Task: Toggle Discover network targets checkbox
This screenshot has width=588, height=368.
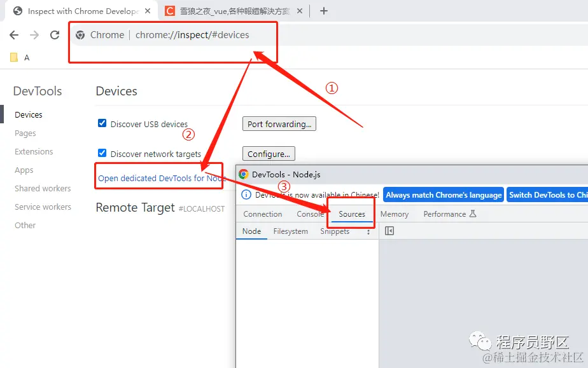Action: click(x=102, y=153)
